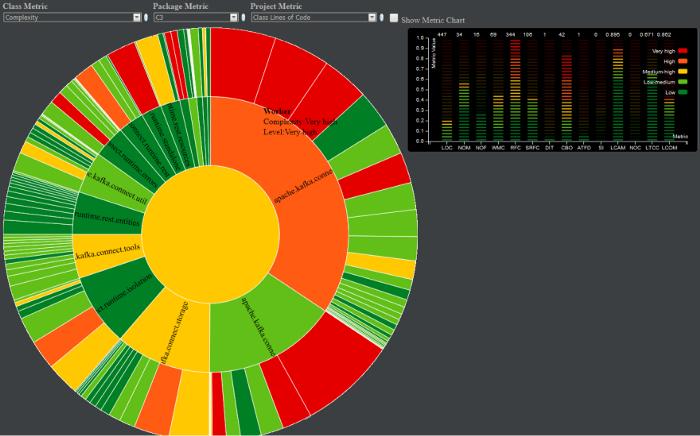Select the yellow kafka.connect.tools package segment
The width and height of the screenshot is (700, 436).
pyautogui.click(x=108, y=253)
